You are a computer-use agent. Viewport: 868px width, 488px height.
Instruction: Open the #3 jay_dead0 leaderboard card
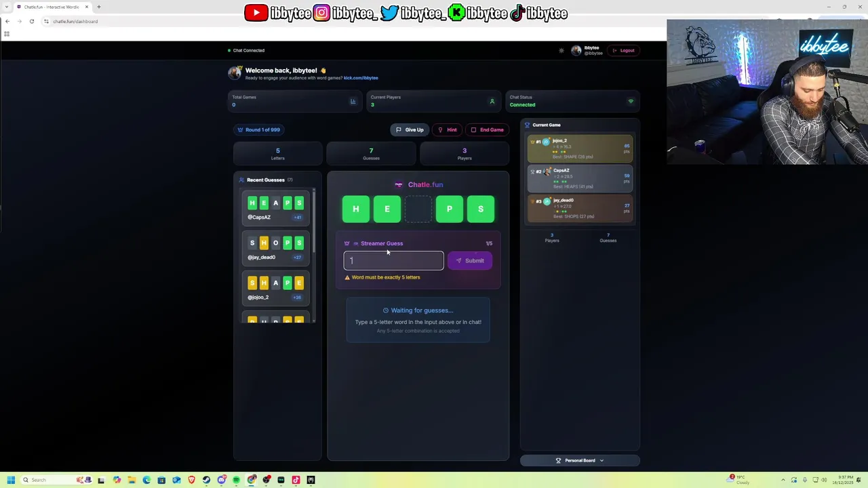(x=580, y=208)
